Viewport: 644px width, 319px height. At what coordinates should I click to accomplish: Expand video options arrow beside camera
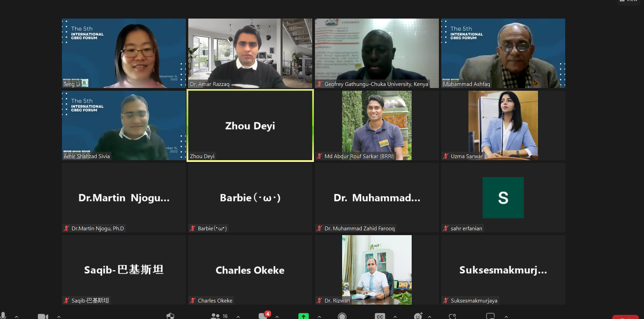pos(59,317)
